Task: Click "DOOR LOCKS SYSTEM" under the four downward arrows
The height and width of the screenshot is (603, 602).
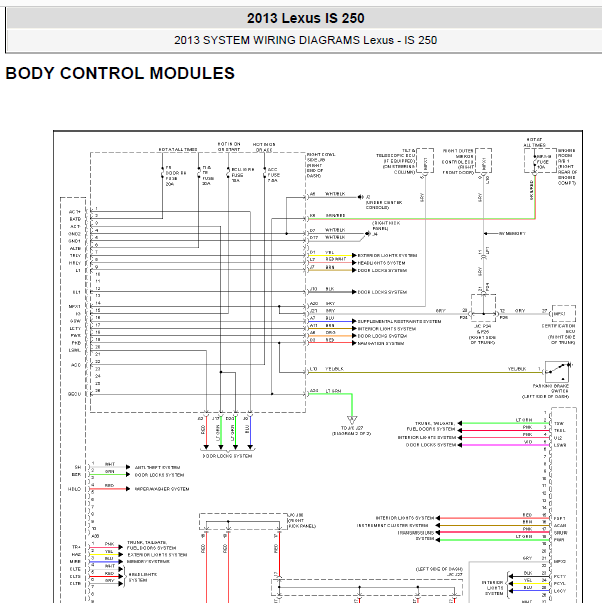Action: [x=227, y=456]
